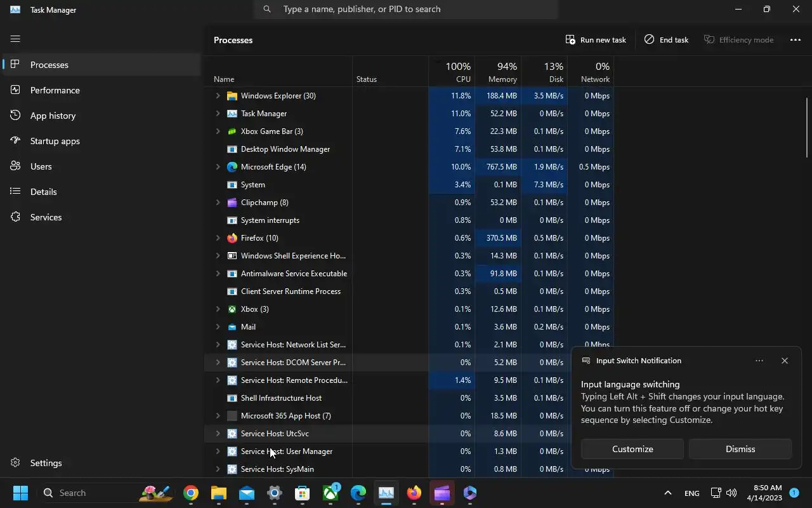Click the Microsoft Edge process icon

232,167
